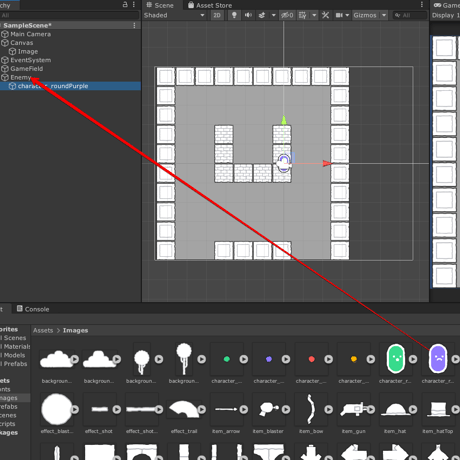Image resolution: width=460 pixels, height=460 pixels.
Task: Switch to the Scene tab
Action: [160, 5]
